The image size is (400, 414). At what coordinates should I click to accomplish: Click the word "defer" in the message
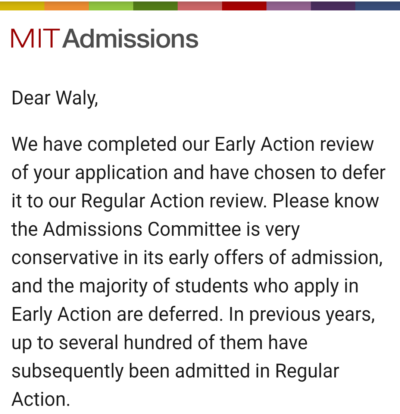[364, 173]
